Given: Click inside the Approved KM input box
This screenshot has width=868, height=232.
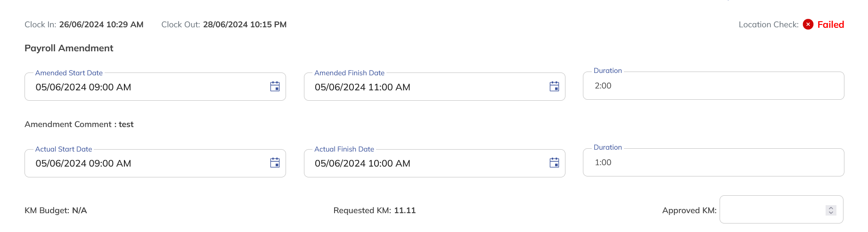Looking at the screenshot, I should 771,210.
